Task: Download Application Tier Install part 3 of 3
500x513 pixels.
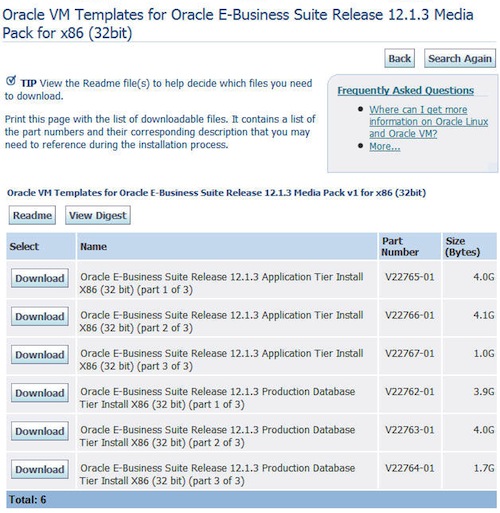Action: point(40,355)
